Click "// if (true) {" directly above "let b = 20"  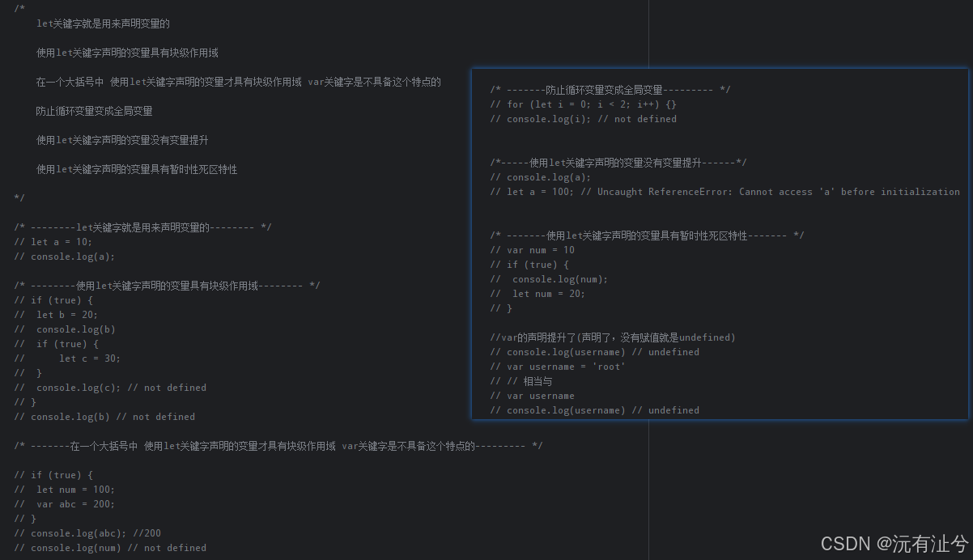[x=53, y=300]
